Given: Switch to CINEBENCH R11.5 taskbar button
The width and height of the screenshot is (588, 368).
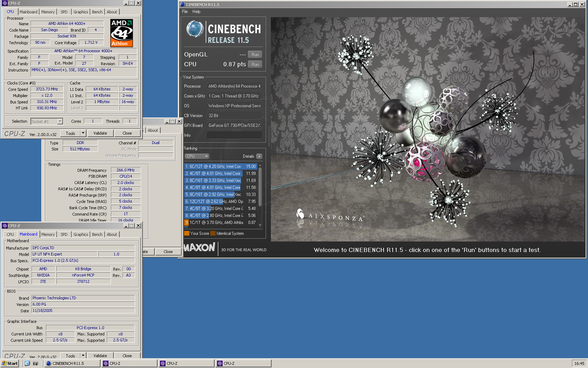Looking at the screenshot, I should tap(72, 363).
